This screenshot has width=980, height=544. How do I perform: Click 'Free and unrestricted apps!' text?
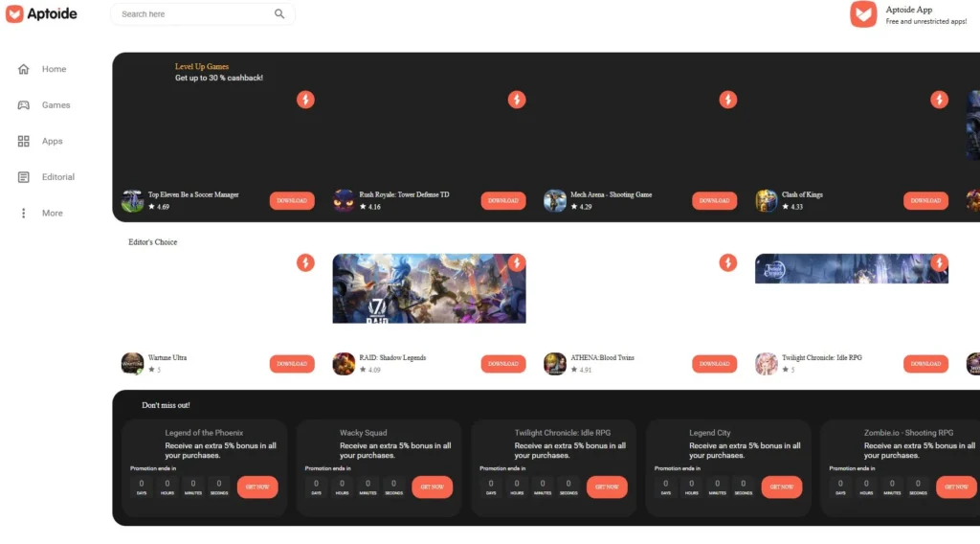[x=925, y=22]
